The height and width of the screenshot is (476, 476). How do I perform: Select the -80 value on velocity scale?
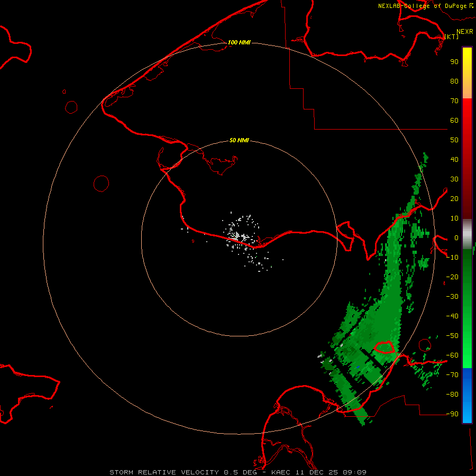452,395
